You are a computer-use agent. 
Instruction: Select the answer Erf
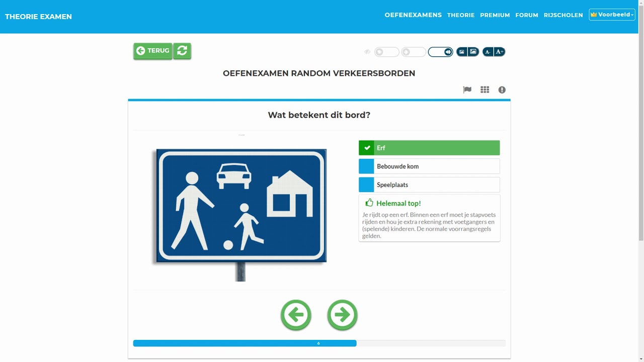click(429, 148)
